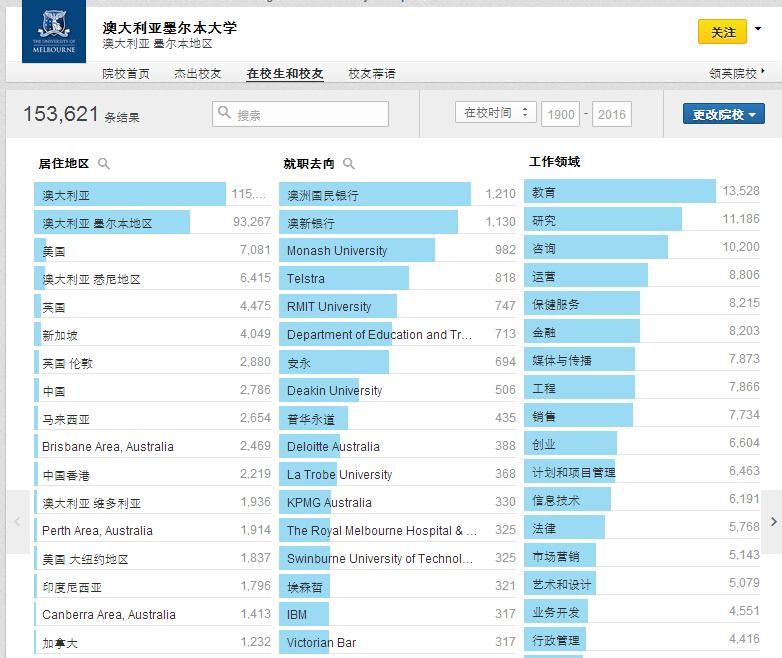Filter by employer 澳新银行
Viewport: 782px width, 658px height.
point(398,222)
